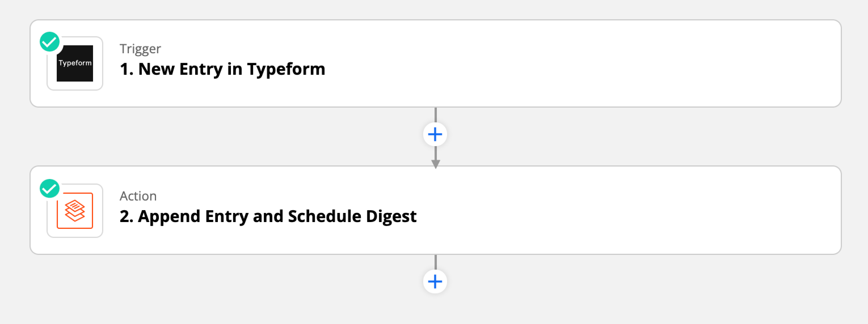Viewport: 868px width, 324px height.
Task: Click the blue plus icon at the bottom
Action: click(435, 282)
